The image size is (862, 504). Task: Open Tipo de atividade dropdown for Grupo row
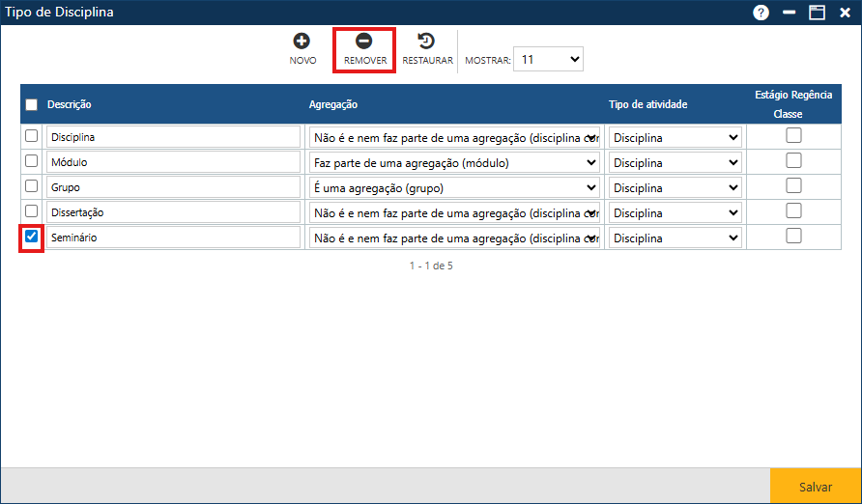[x=675, y=187]
